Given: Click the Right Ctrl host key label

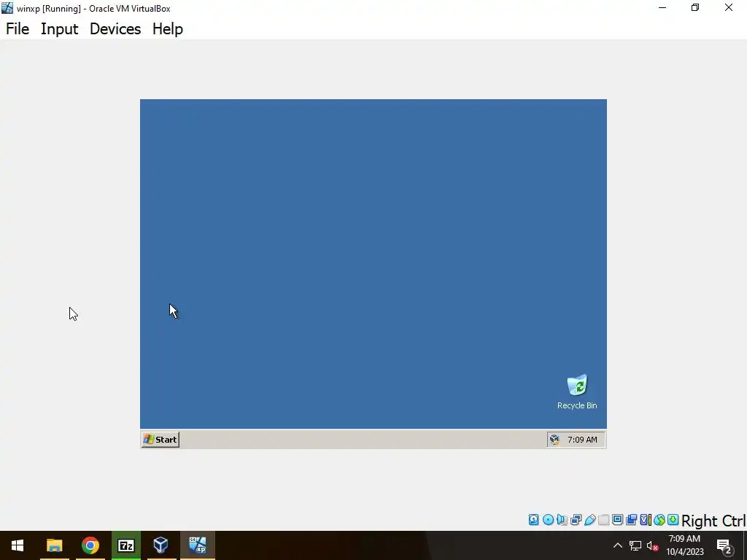Looking at the screenshot, I should (x=713, y=521).
